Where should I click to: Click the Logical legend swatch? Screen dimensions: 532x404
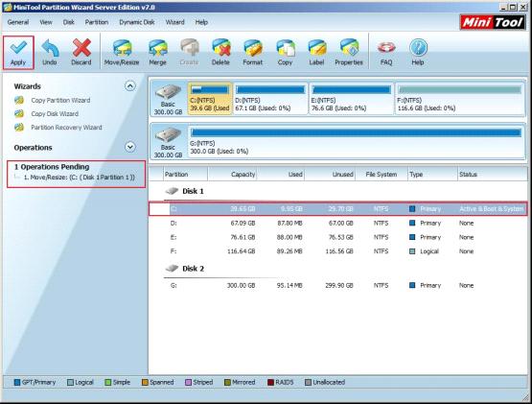pos(70,383)
